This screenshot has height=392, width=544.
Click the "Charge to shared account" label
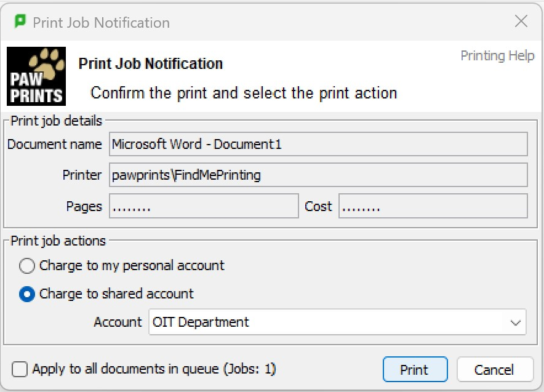click(x=116, y=294)
